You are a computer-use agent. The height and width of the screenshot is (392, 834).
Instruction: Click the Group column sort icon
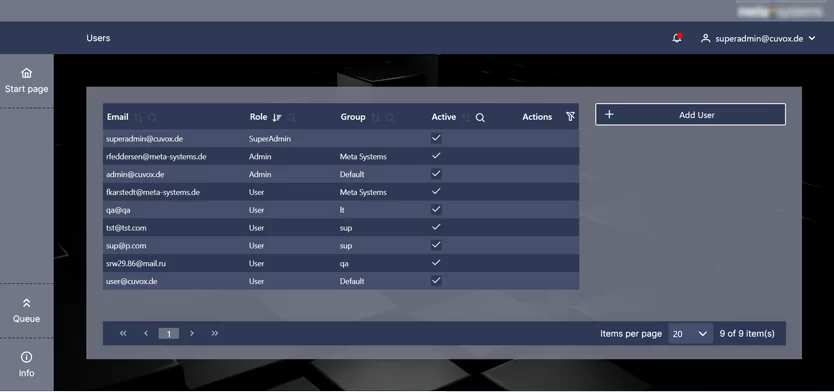point(376,118)
